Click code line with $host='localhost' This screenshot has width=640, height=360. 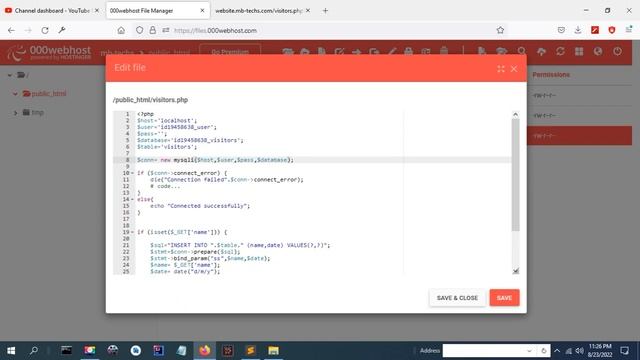tap(167, 121)
